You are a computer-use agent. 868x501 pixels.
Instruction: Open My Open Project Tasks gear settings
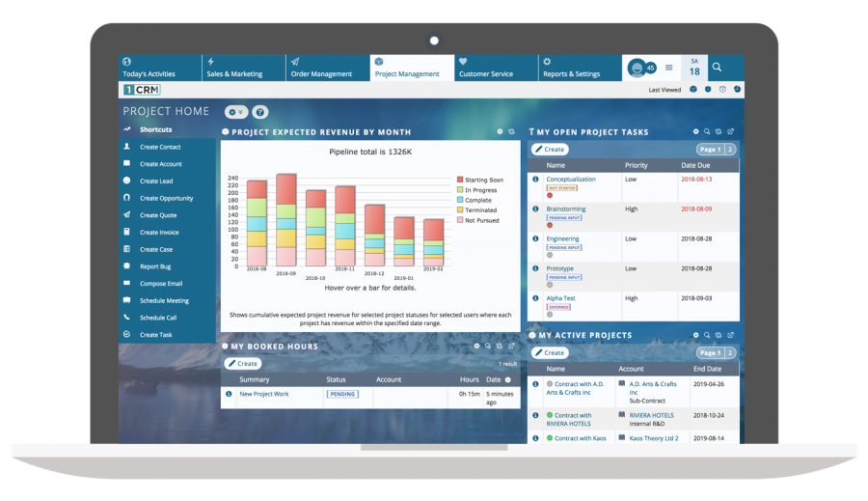(x=695, y=132)
